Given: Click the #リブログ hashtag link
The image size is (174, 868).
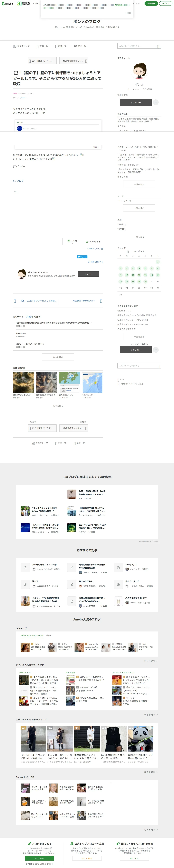Looking at the screenshot, I should pos(18,181).
